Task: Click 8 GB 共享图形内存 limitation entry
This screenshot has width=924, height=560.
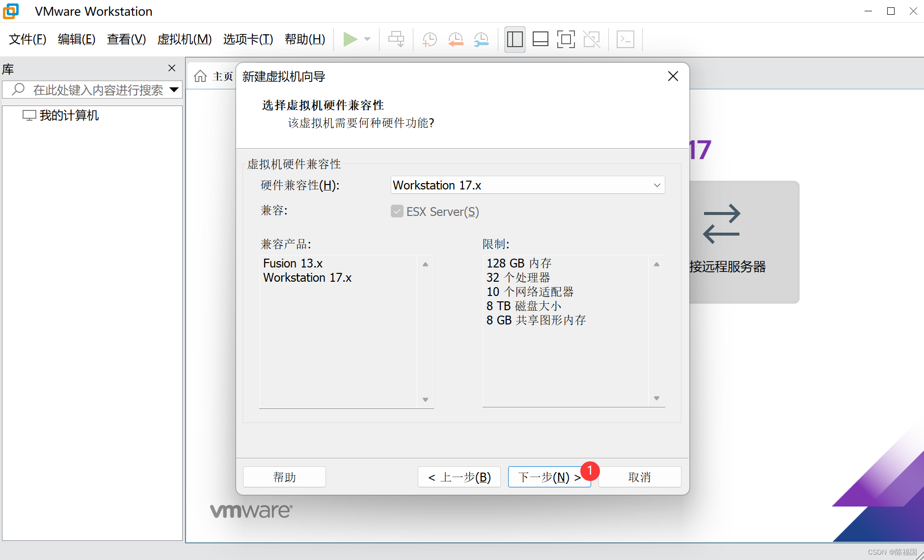Action: coord(536,320)
